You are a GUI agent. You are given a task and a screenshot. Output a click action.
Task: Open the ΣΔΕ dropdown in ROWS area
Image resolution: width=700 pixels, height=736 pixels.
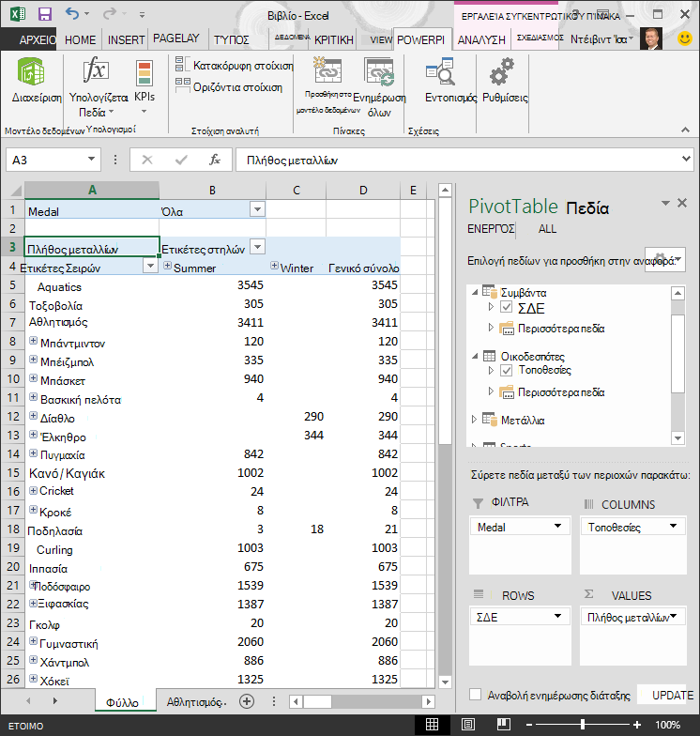click(x=557, y=616)
